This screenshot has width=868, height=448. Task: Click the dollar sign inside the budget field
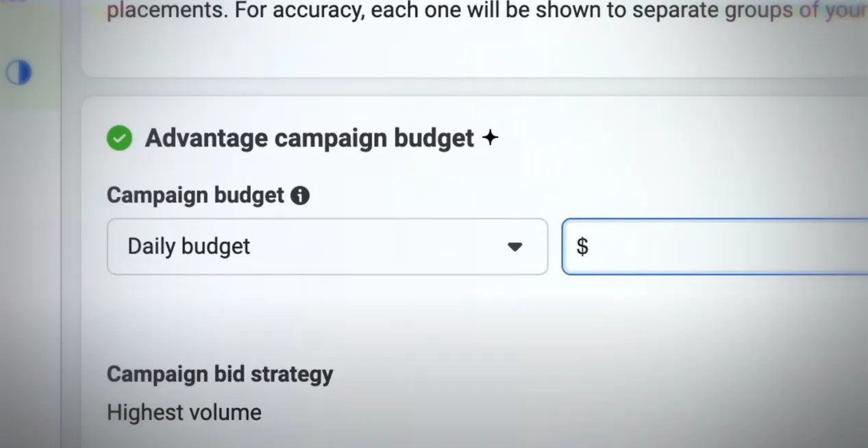click(582, 246)
